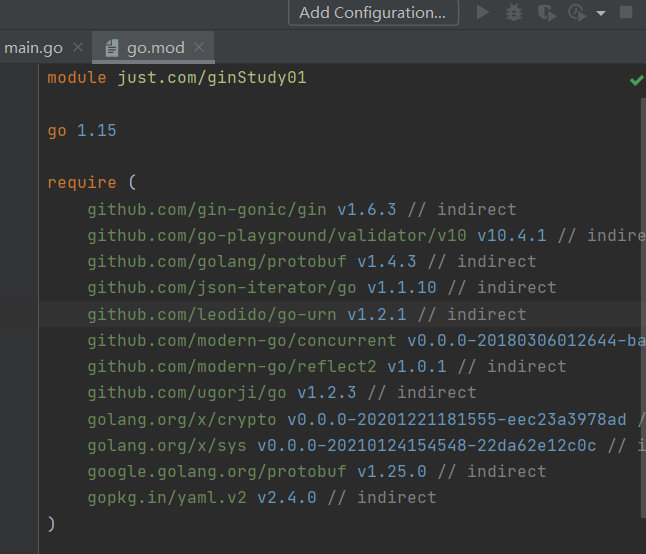The image size is (646, 554).
Task: Click the go 1.15 version number
Action: 96,131
